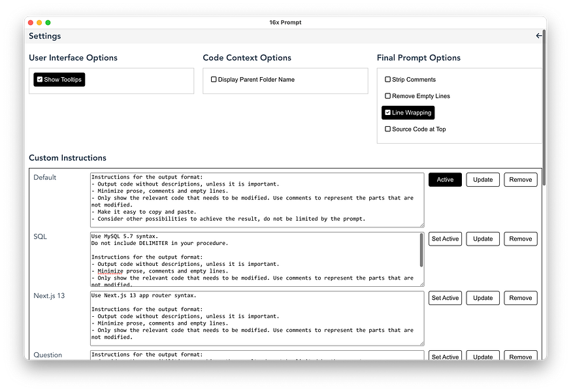Click the 'SQL' instruction name
Viewport: 571px width, 392px height.
point(40,237)
